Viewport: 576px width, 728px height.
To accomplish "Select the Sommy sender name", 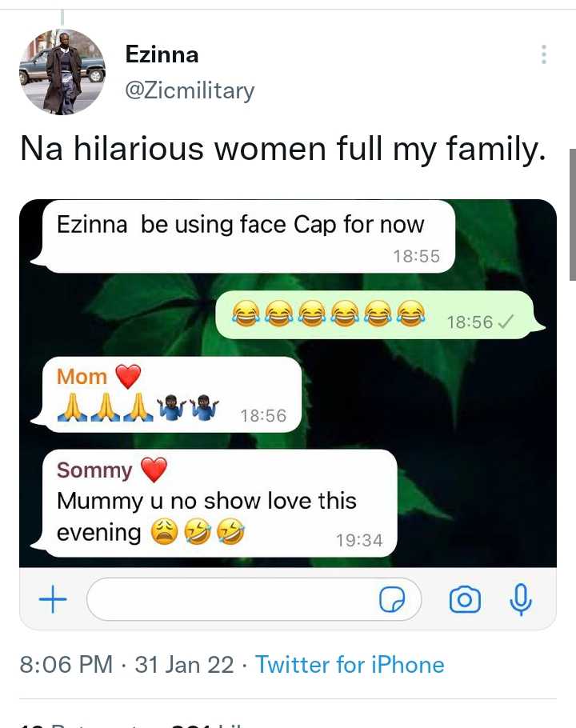I will pos(94,470).
